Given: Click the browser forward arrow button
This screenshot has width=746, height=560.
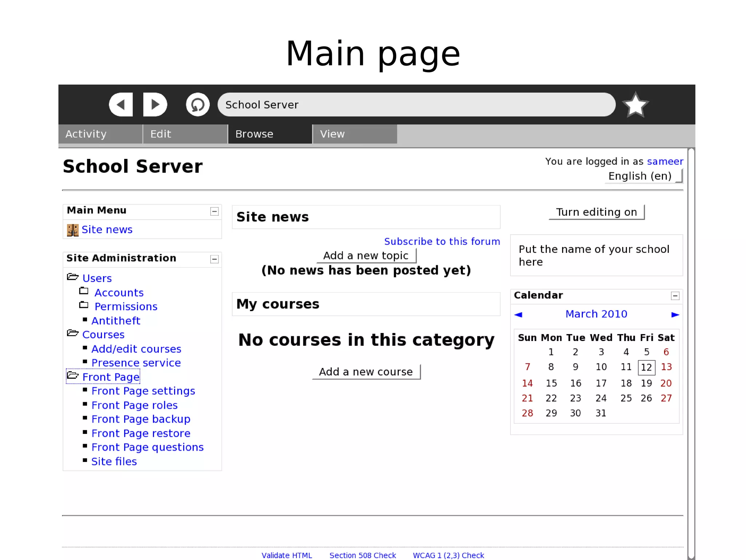Looking at the screenshot, I should (155, 105).
